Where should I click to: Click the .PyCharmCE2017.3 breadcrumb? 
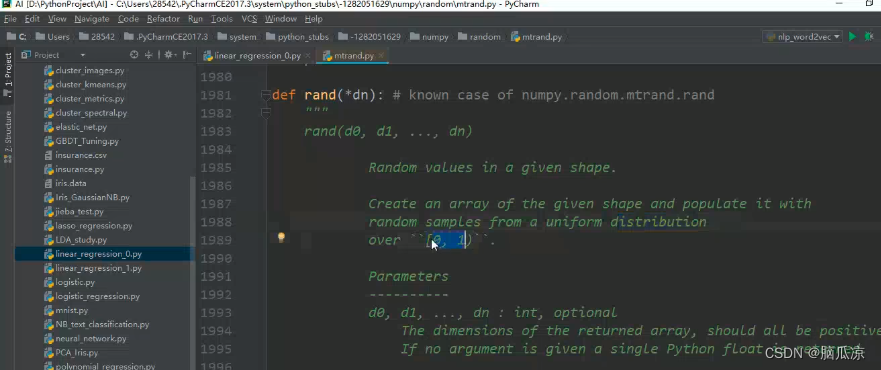tap(166, 37)
